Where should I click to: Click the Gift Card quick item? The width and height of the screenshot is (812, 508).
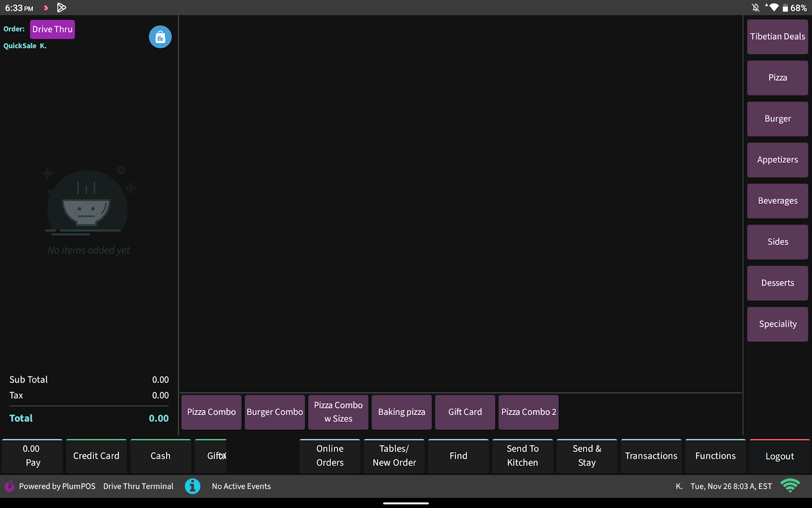[x=465, y=412]
